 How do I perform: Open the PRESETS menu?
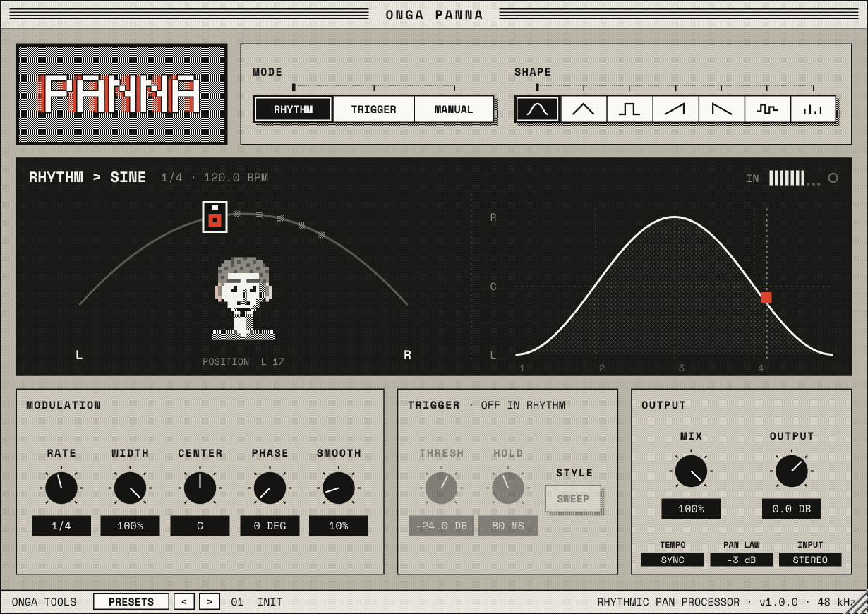tap(131, 602)
